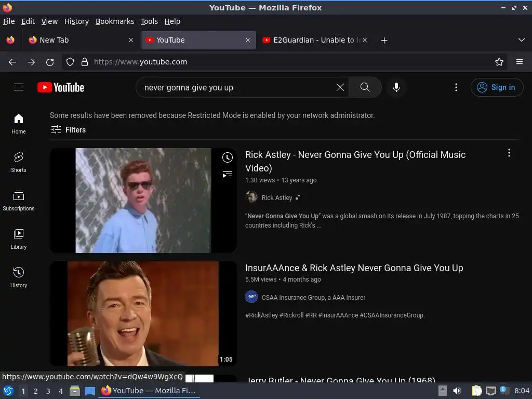Open YouTube settings three-dot menu beside Sign in
This screenshot has width=532, height=399.
click(x=456, y=87)
